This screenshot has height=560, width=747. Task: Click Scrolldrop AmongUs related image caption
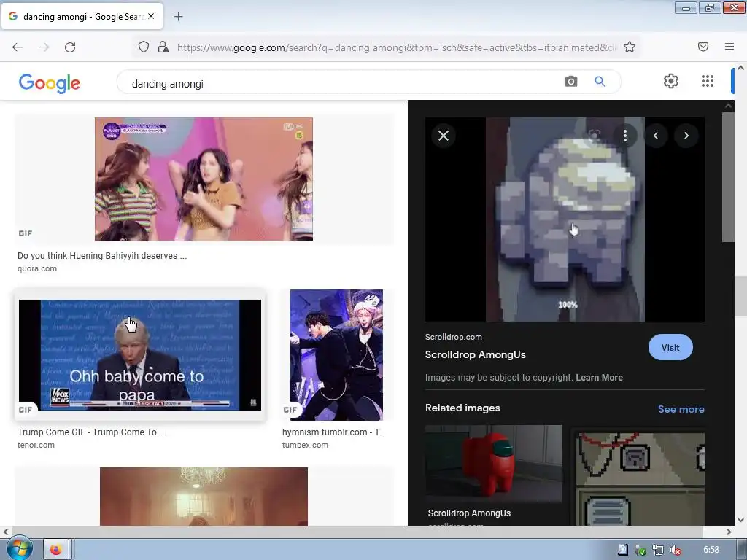[469, 513]
